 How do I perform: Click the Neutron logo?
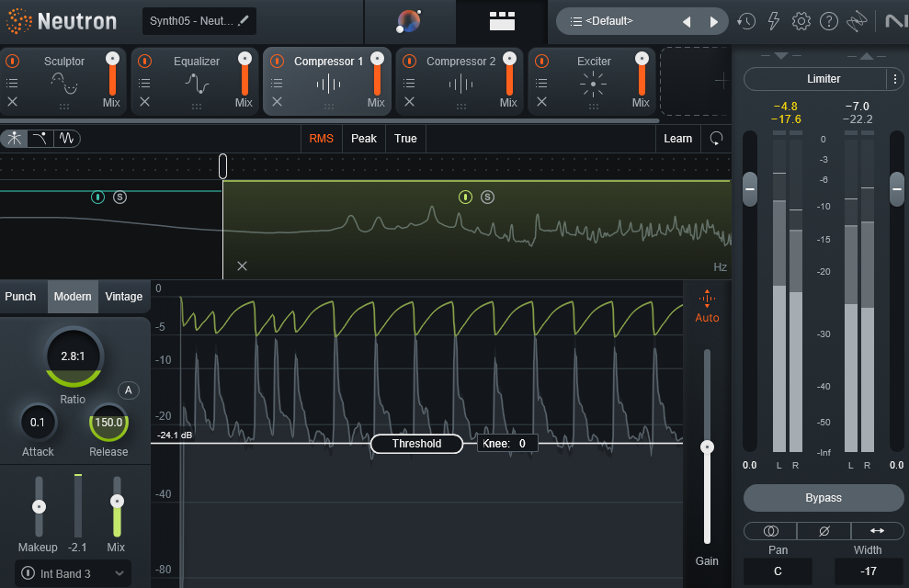(x=61, y=21)
